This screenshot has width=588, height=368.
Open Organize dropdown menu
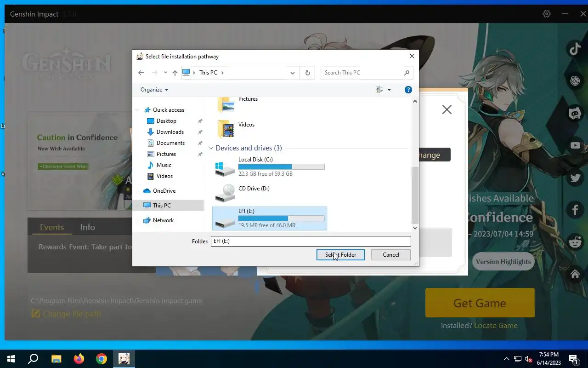pyautogui.click(x=154, y=90)
